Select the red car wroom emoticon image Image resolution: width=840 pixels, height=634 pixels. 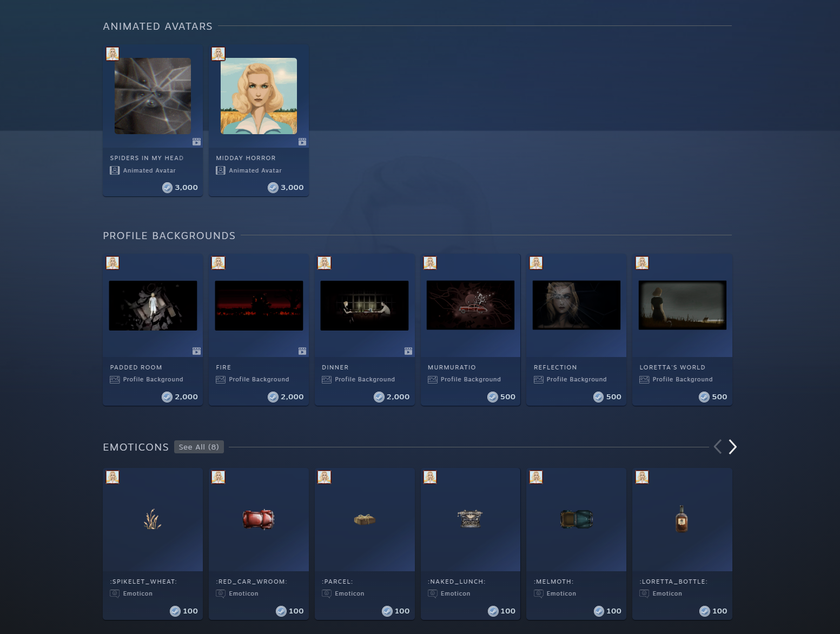259,519
